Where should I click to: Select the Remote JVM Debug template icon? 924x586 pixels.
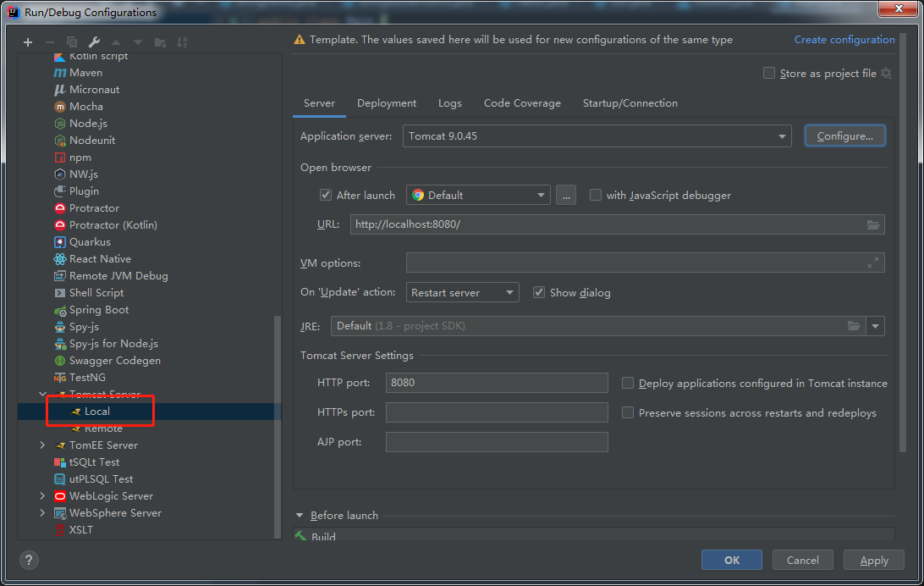(x=59, y=276)
